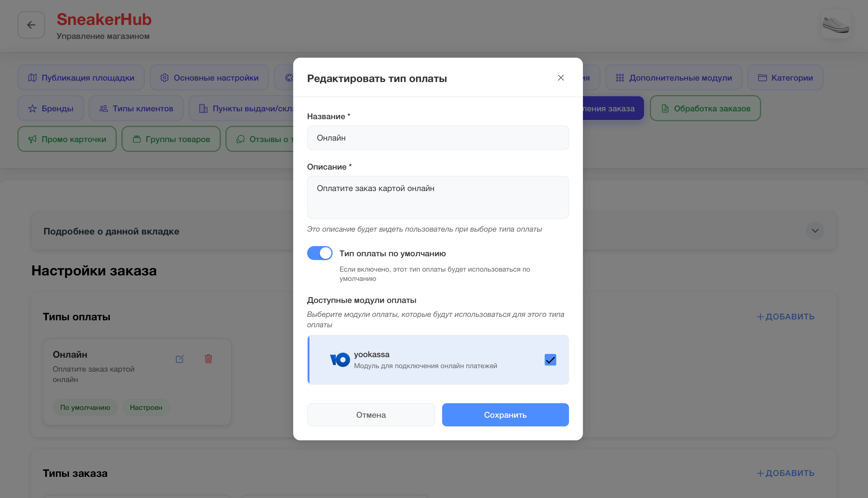
Task: Add a new order type via Добавить
Action: [785, 473]
